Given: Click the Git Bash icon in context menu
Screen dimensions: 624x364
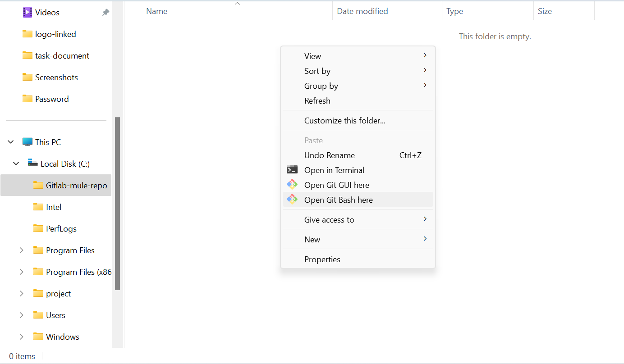Looking at the screenshot, I should [292, 200].
